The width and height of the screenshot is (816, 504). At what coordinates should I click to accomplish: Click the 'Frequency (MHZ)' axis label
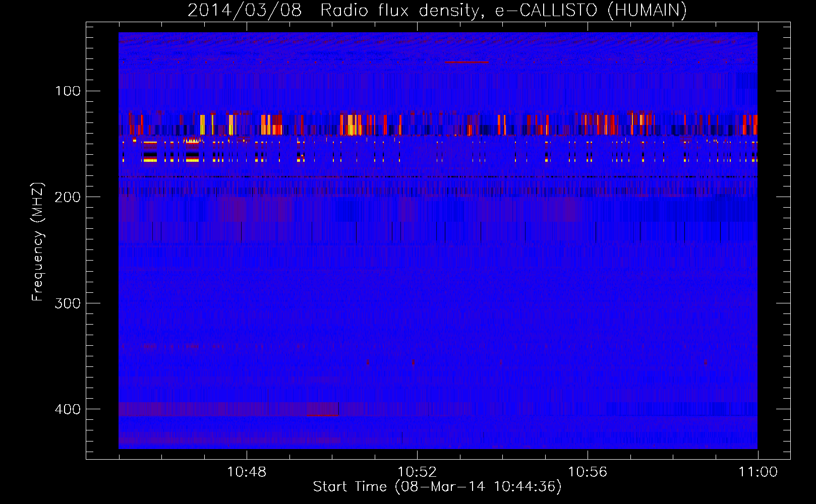[x=38, y=242]
